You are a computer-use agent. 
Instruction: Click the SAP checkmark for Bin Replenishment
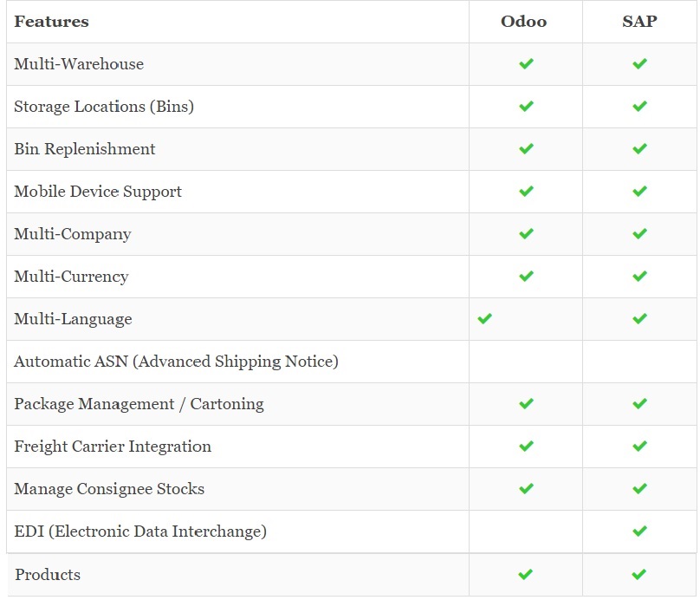tap(639, 149)
